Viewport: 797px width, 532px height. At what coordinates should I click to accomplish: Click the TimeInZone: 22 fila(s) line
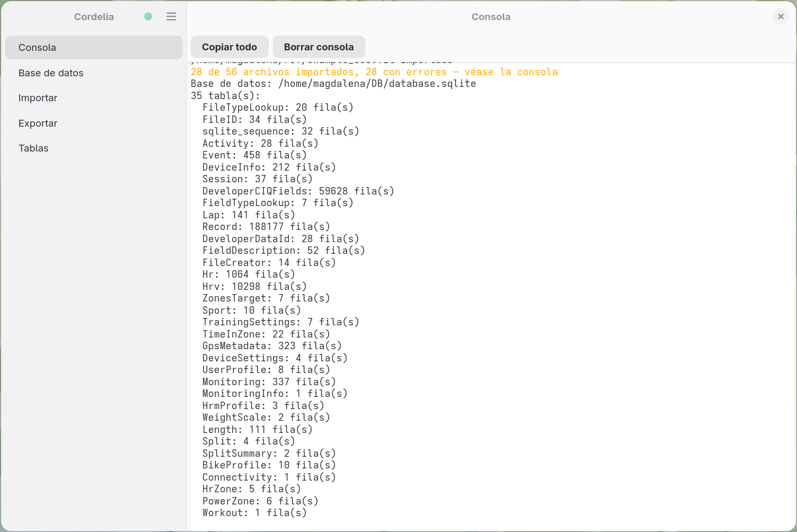pyautogui.click(x=266, y=334)
